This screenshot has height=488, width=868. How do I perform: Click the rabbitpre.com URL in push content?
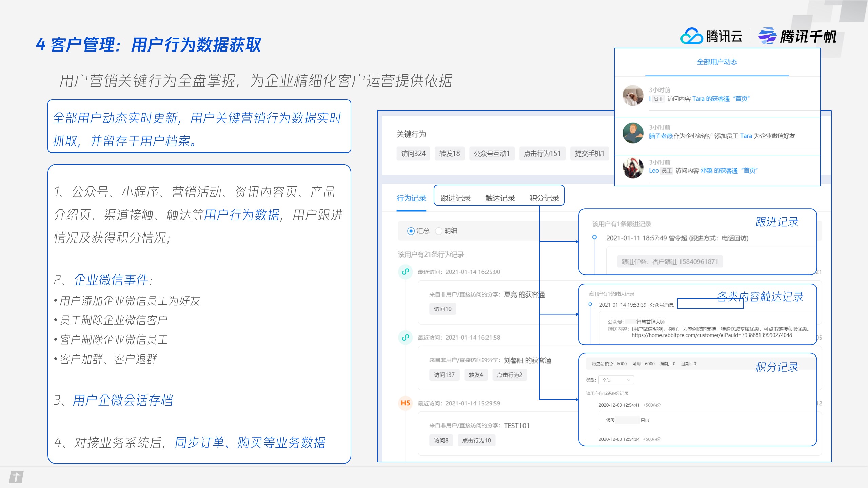click(x=712, y=335)
